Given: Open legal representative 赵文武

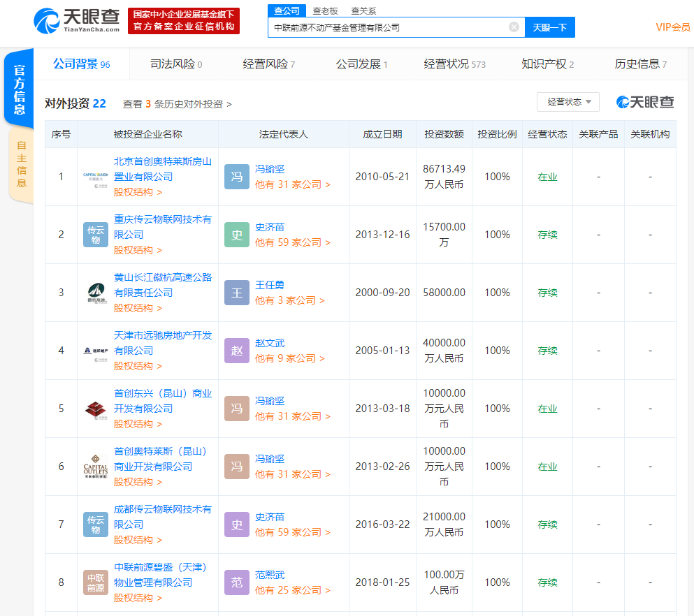Looking at the screenshot, I should [x=270, y=343].
